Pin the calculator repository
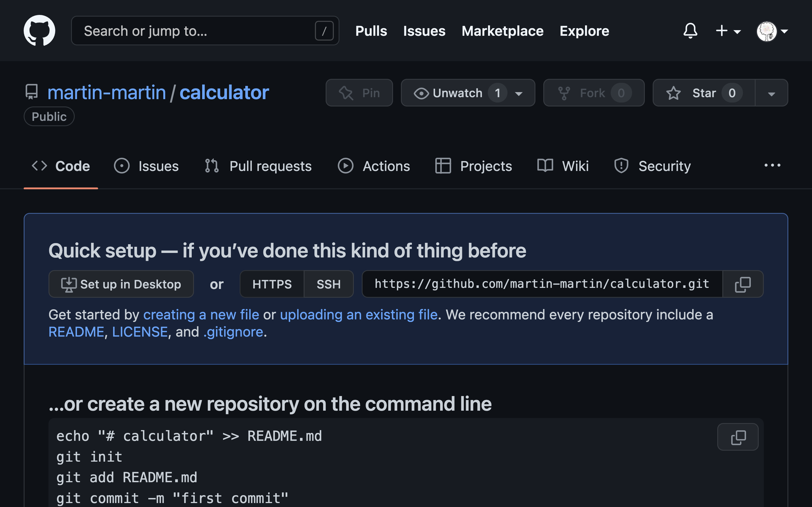 coord(359,93)
